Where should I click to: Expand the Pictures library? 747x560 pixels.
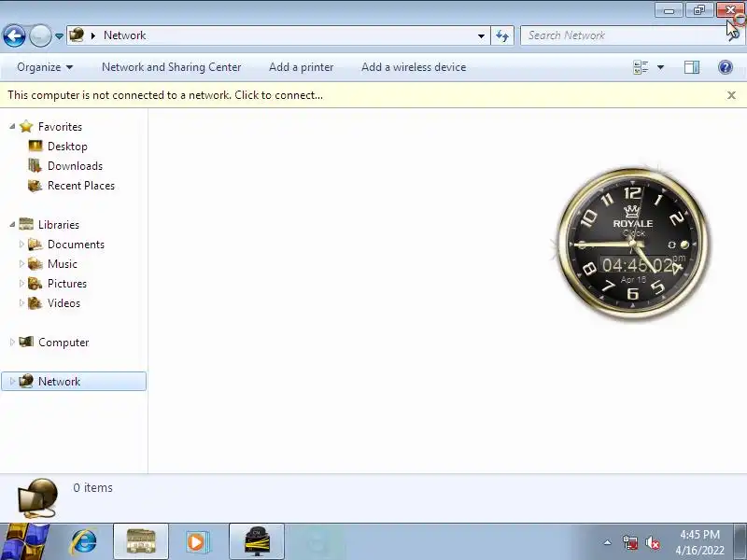[21, 283]
